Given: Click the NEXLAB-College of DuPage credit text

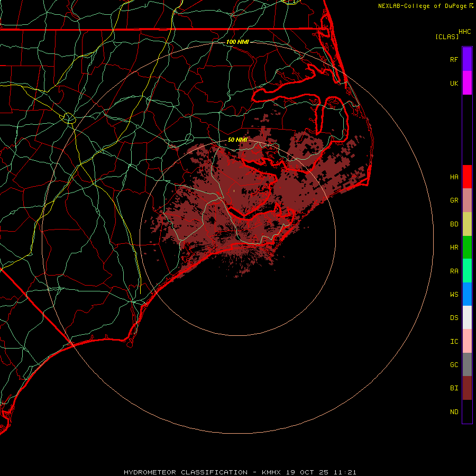Looking at the screenshot, I should coord(422,6).
